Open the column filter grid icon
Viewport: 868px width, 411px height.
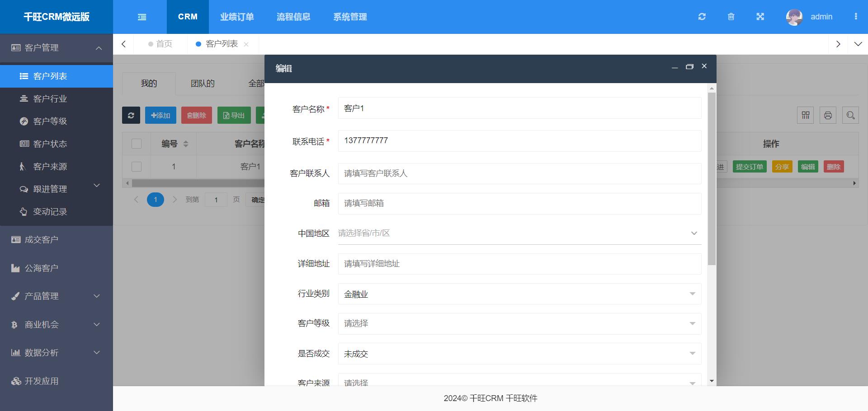coord(805,115)
